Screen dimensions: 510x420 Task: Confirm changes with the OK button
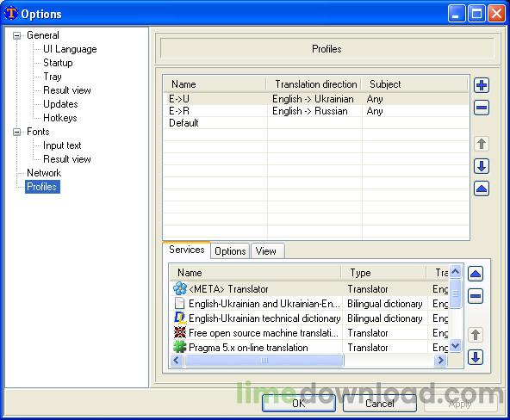tap(299, 404)
